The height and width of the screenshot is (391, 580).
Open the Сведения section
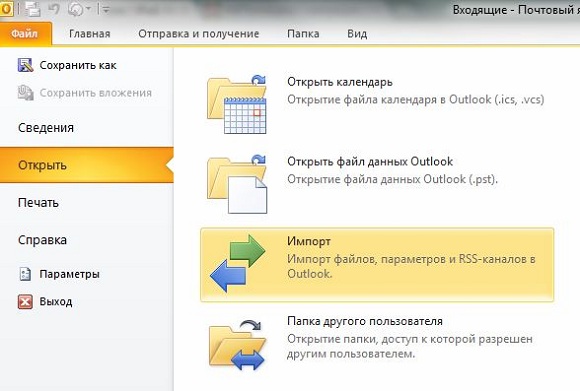(x=46, y=128)
